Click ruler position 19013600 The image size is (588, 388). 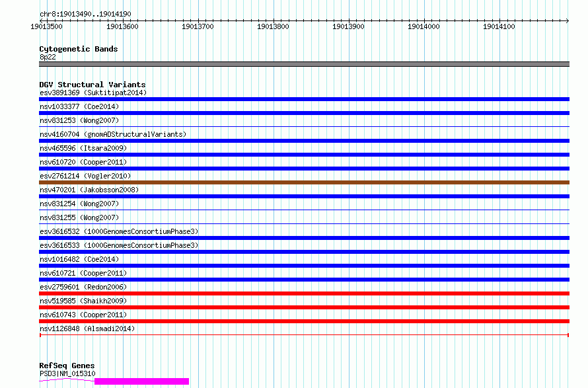(x=122, y=26)
